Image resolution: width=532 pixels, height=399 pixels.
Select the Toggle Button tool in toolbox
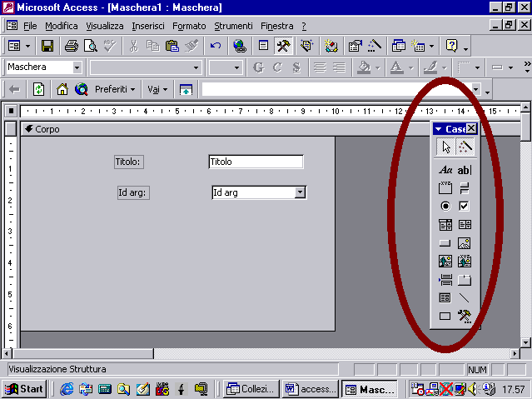pos(464,187)
